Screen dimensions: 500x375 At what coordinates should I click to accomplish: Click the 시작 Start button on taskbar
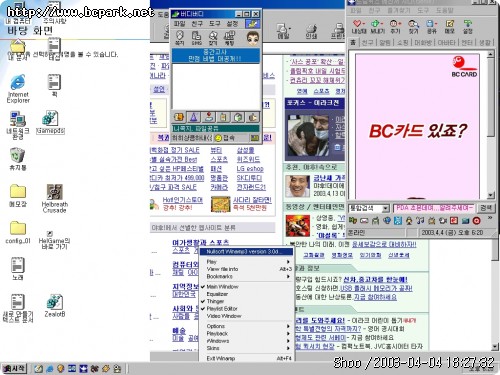(x=15, y=369)
